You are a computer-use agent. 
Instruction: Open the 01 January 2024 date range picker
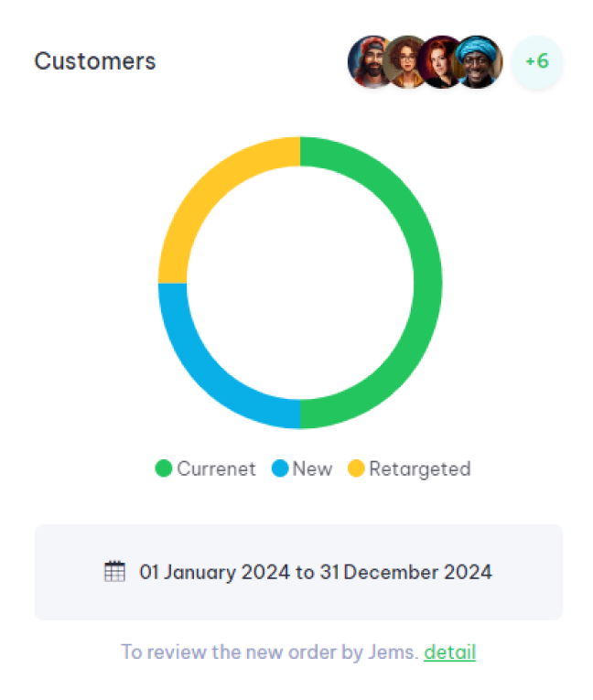315,573
